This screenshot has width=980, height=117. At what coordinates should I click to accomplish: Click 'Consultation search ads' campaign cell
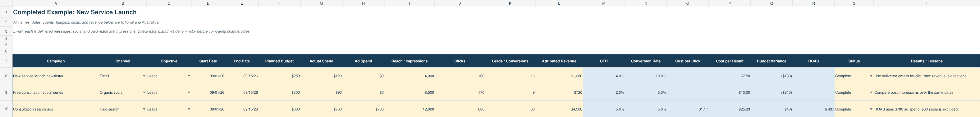point(56,109)
